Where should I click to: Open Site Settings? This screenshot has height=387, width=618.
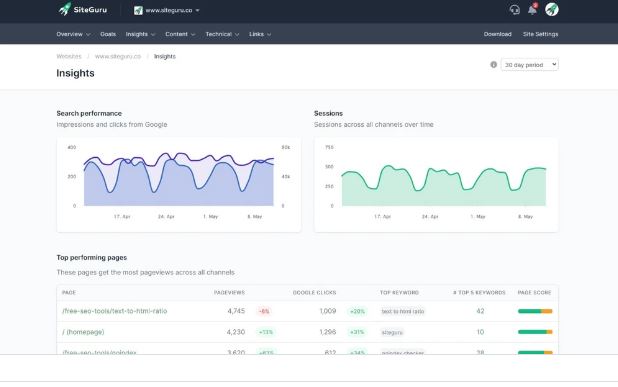pos(540,34)
